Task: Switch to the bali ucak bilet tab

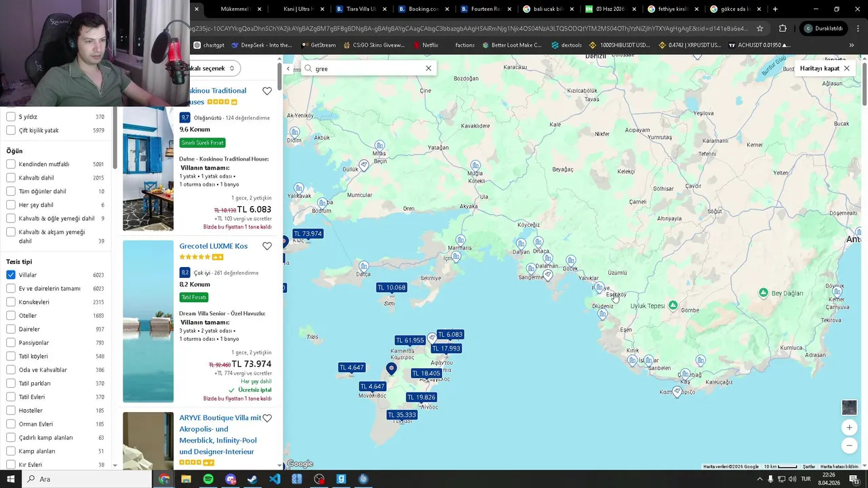Action: (x=548, y=9)
